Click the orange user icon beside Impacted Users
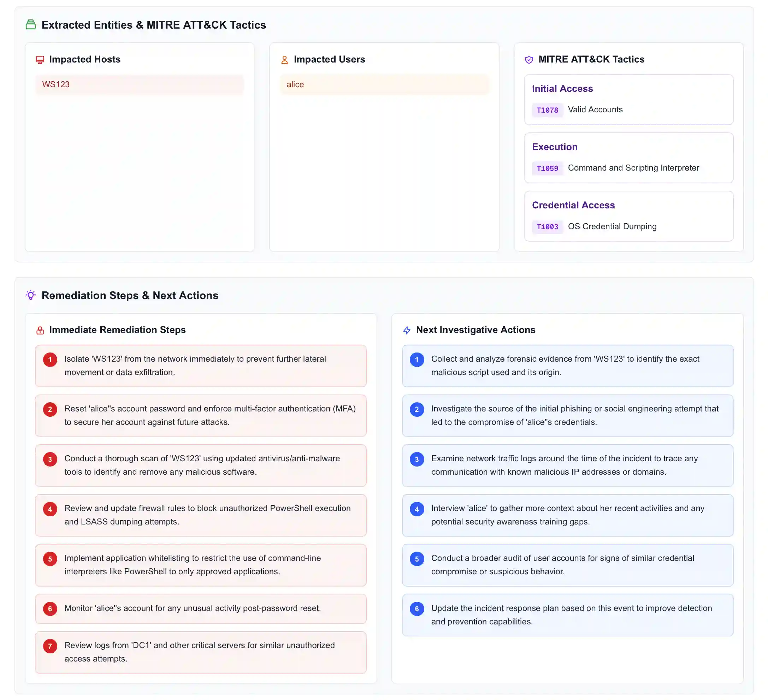768x700 pixels. 285,59
